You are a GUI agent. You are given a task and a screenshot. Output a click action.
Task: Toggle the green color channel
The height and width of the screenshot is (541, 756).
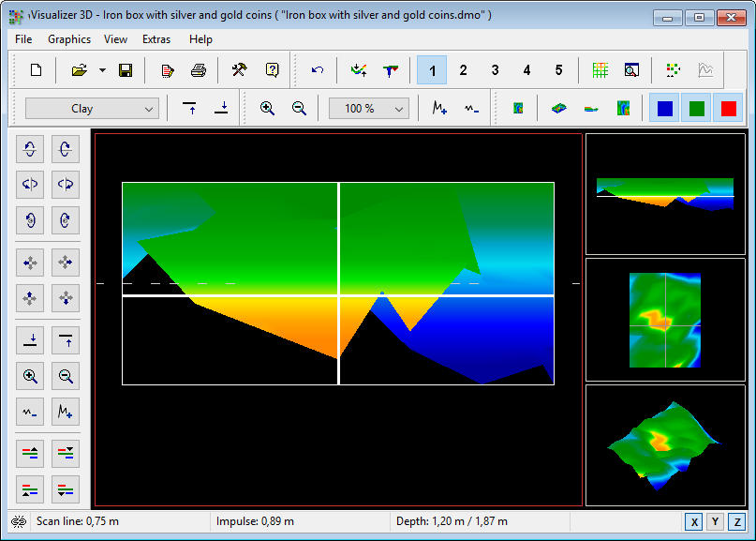tap(696, 108)
